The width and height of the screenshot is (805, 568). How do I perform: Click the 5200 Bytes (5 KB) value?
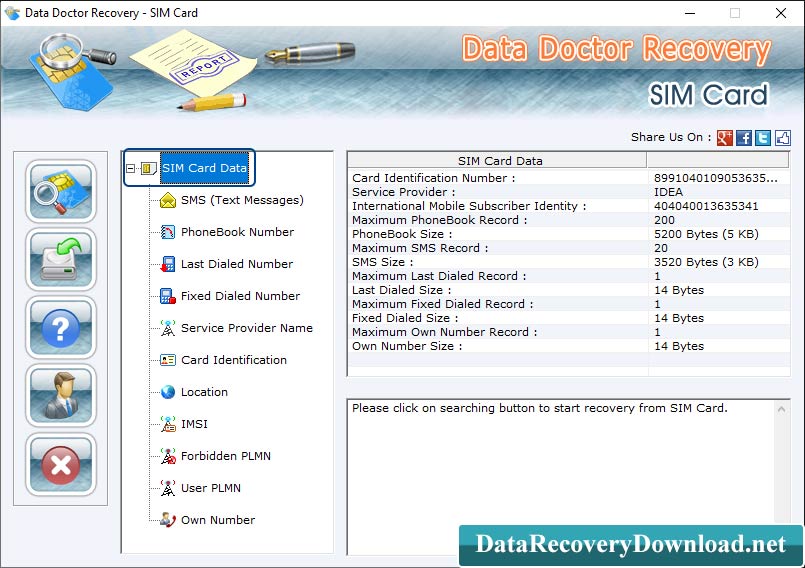coord(706,234)
